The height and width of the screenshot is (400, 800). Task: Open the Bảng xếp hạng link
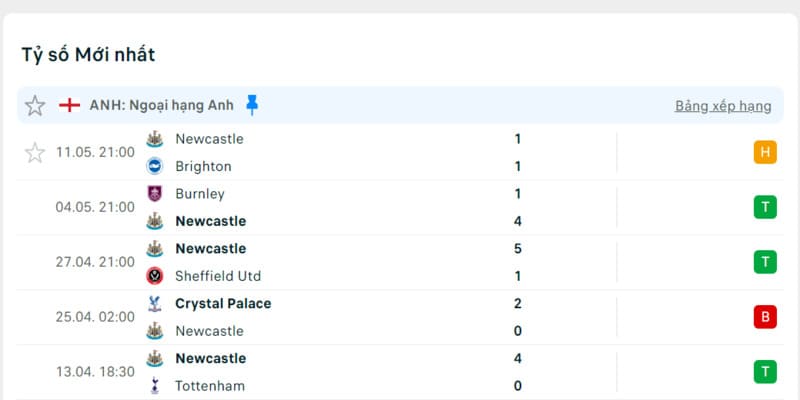(723, 106)
